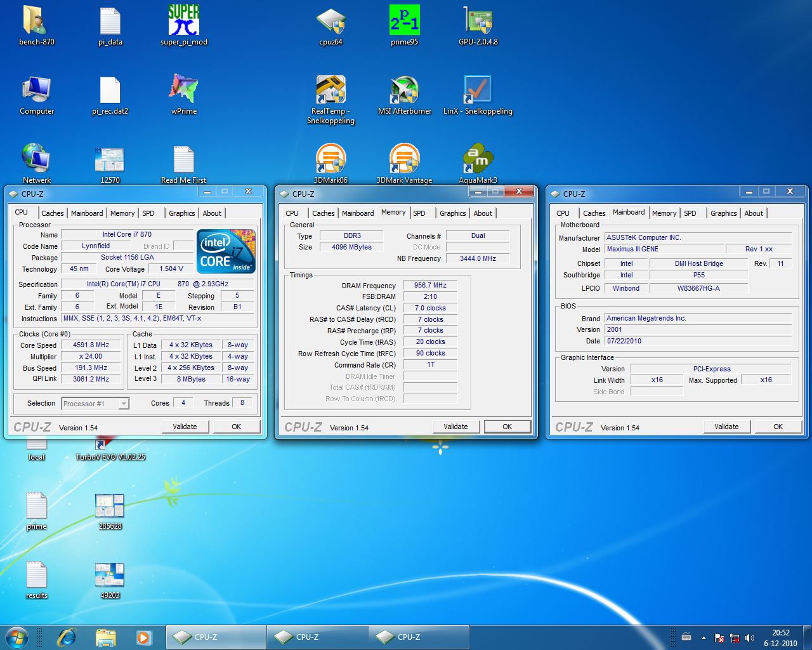Select Graphics tab in right CPU-Z window
Screen dimensions: 812x650
point(723,213)
